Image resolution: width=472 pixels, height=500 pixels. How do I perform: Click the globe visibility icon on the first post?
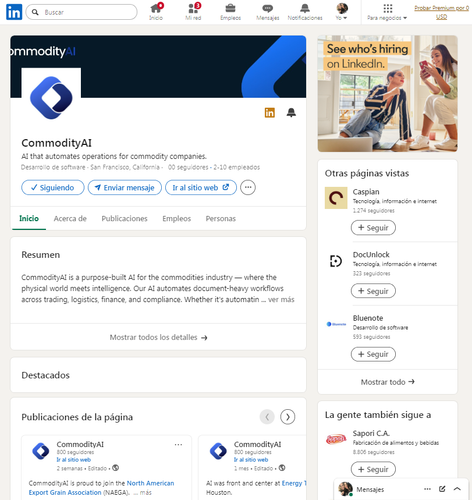click(x=115, y=468)
